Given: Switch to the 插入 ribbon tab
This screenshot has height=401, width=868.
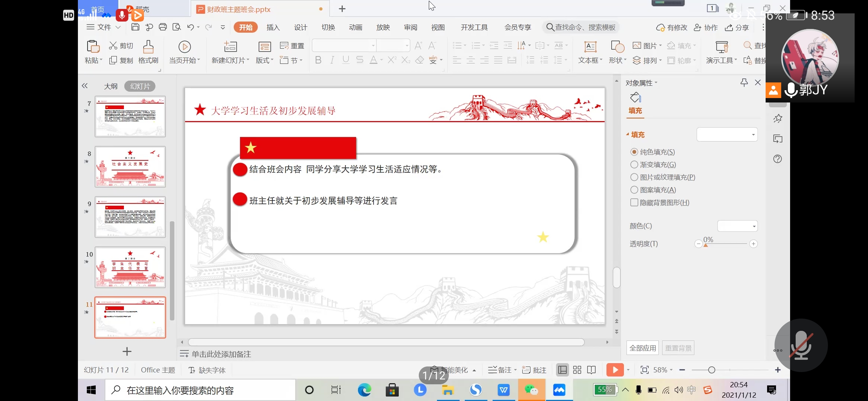Looking at the screenshot, I should pyautogui.click(x=273, y=27).
